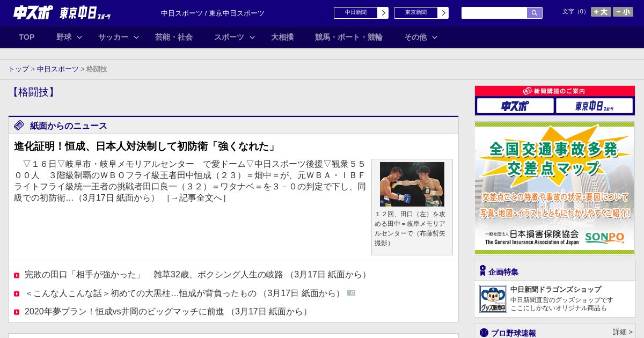Open 中日新聞ドラゴンズショップ link
The image size is (644, 338).
tap(555, 290)
